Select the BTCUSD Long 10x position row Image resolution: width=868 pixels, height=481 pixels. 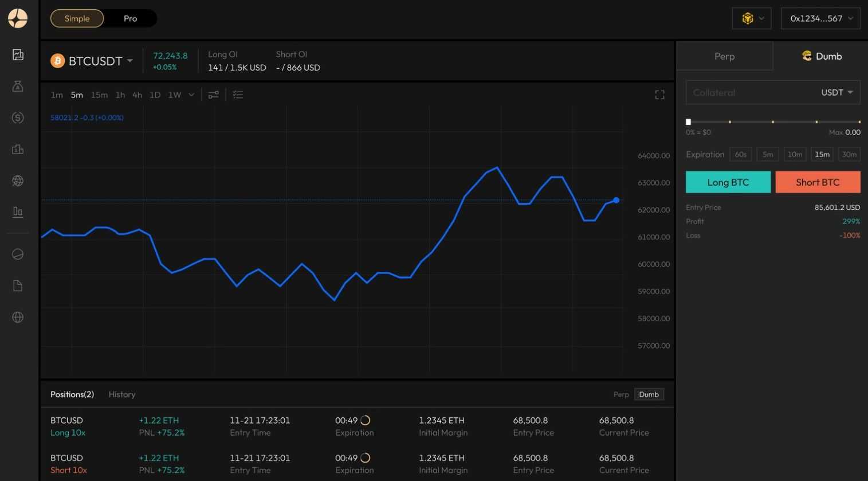pos(357,427)
